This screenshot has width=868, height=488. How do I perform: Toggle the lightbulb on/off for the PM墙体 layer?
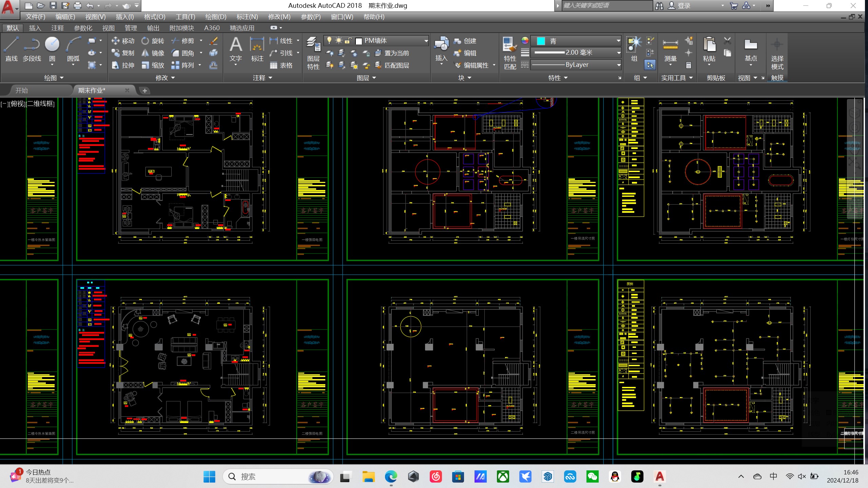[x=329, y=40]
